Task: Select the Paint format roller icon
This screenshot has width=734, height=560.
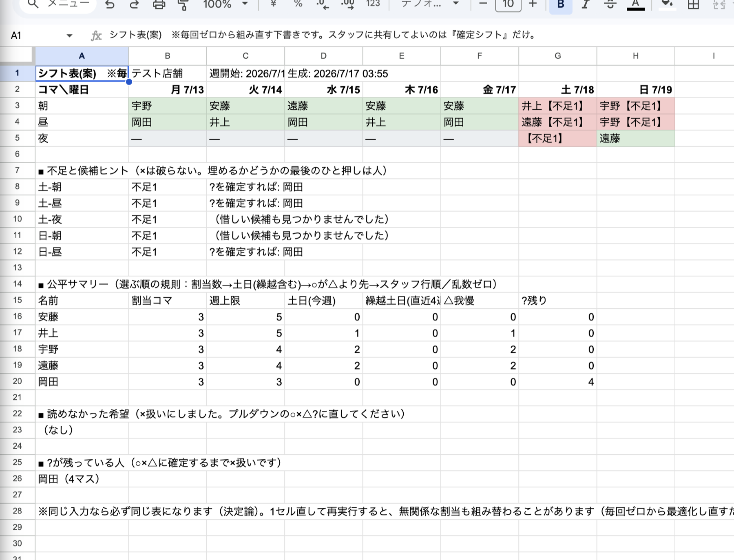Action: click(183, 4)
